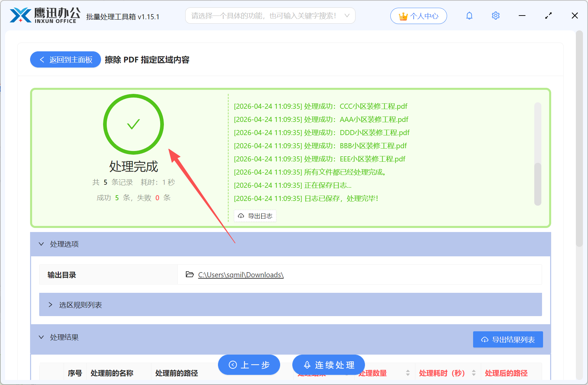The image size is (588, 385).
Task: Sort by 处理耗时（秒）column
Action: click(x=474, y=373)
